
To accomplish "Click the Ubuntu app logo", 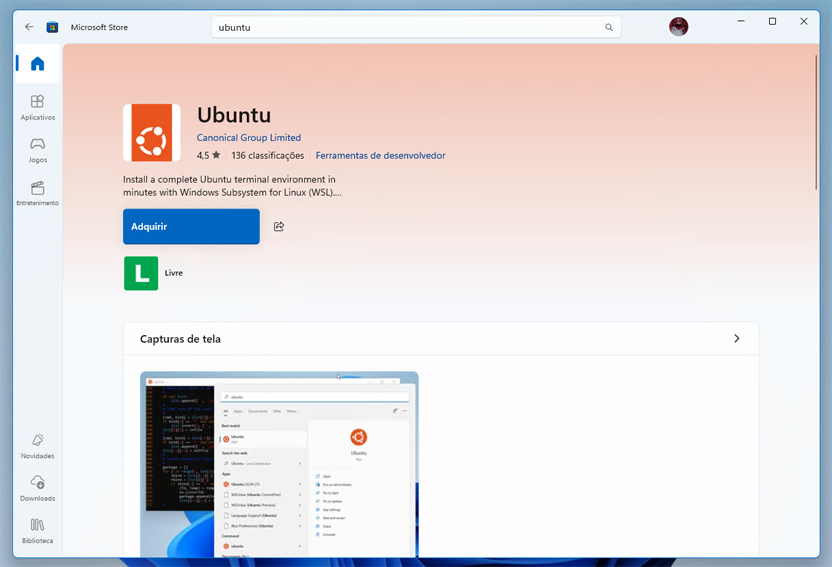I will 152,133.
